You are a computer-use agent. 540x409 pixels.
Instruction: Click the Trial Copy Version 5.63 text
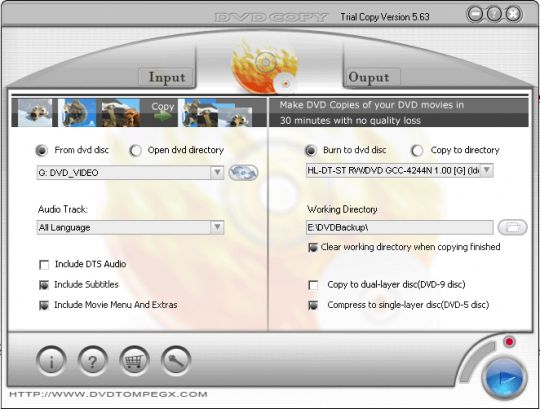click(385, 17)
